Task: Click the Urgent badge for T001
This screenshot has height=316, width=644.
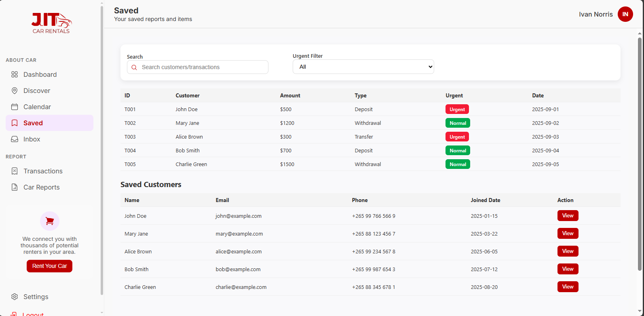Action: pyautogui.click(x=457, y=109)
